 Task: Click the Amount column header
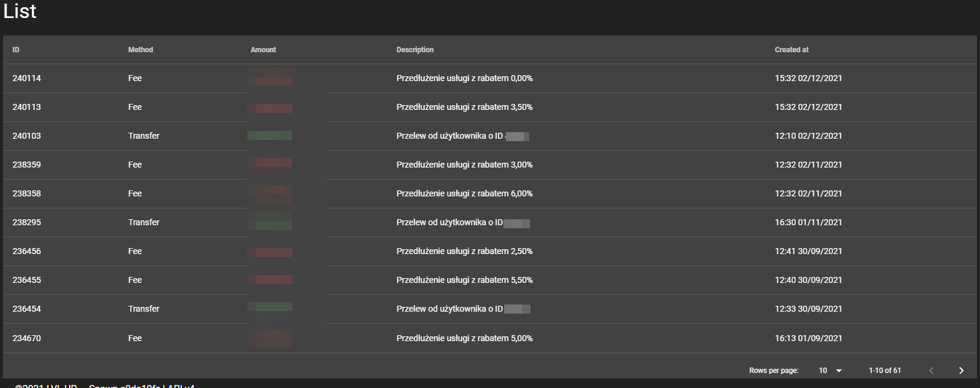(x=263, y=50)
